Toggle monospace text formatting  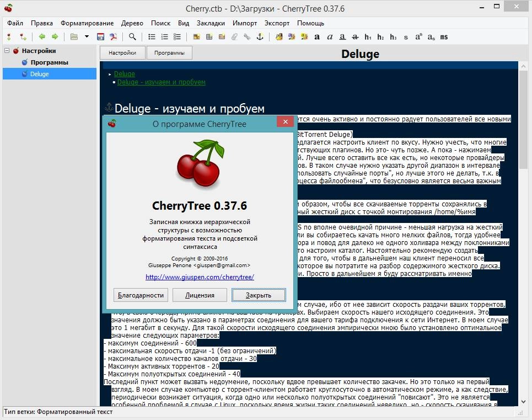click(444, 36)
